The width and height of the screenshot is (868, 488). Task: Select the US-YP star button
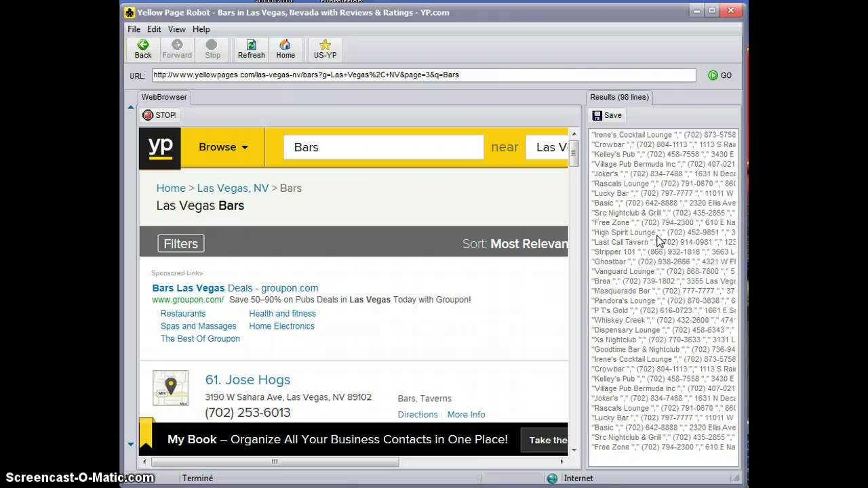click(x=325, y=49)
